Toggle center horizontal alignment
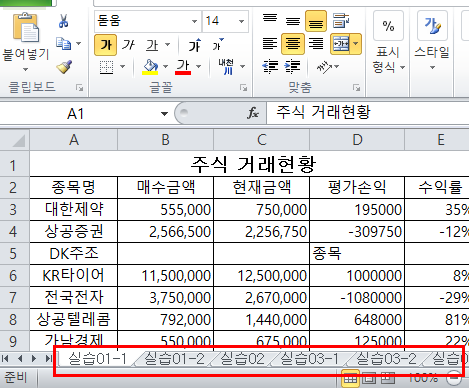Screen dimensions: 469x388 coord(293,43)
